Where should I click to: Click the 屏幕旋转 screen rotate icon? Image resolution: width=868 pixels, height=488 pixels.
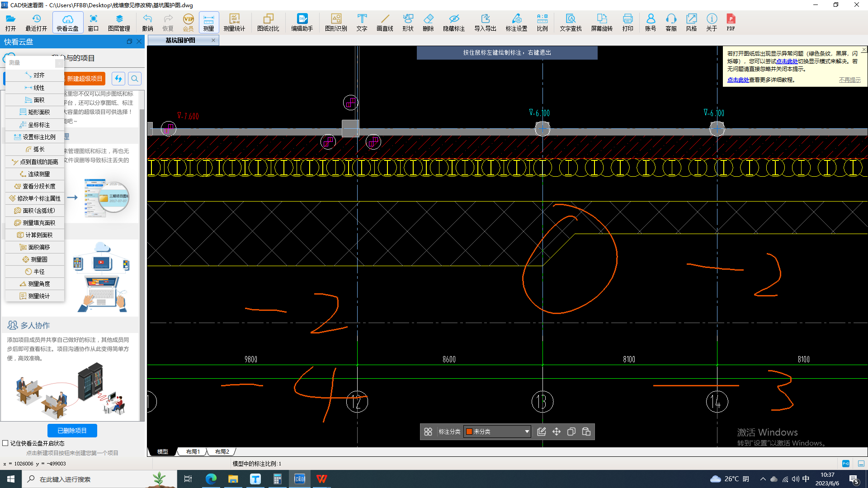pyautogui.click(x=602, y=22)
